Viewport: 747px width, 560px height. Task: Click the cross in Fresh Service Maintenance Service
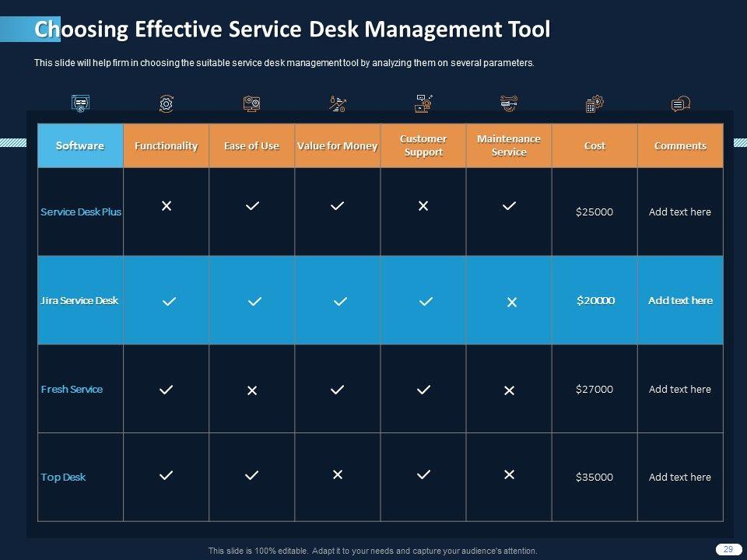pyautogui.click(x=509, y=390)
